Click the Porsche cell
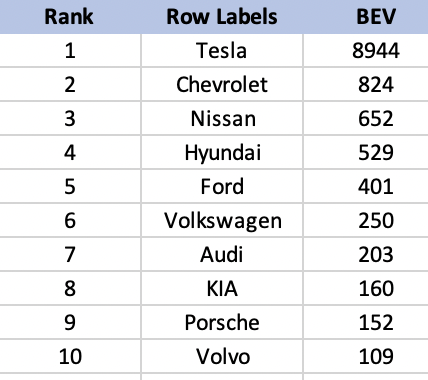 pos(222,322)
